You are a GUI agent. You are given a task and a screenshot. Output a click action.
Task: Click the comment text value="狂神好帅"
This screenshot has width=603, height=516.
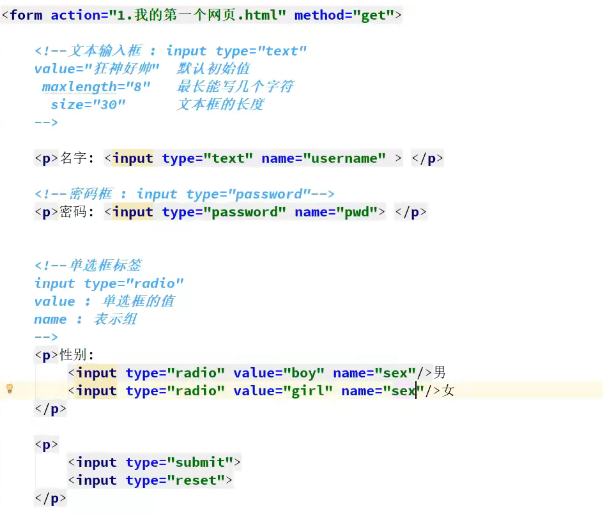click(97, 69)
